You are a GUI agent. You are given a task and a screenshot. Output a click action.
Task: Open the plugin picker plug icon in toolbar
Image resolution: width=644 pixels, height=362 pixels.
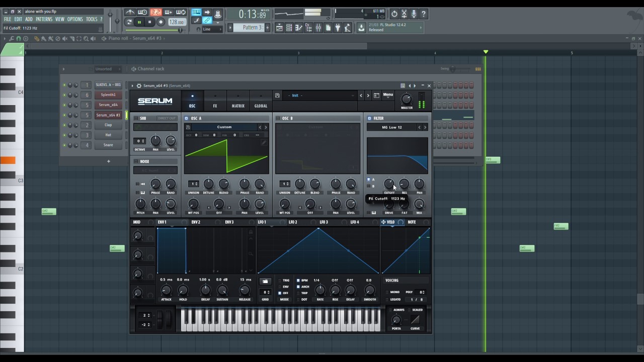tap(337, 28)
